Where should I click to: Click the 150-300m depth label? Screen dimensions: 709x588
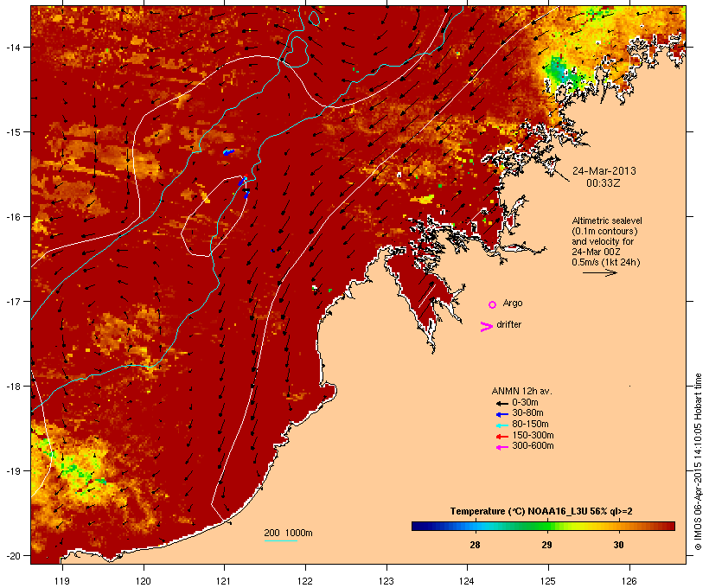coord(533,435)
